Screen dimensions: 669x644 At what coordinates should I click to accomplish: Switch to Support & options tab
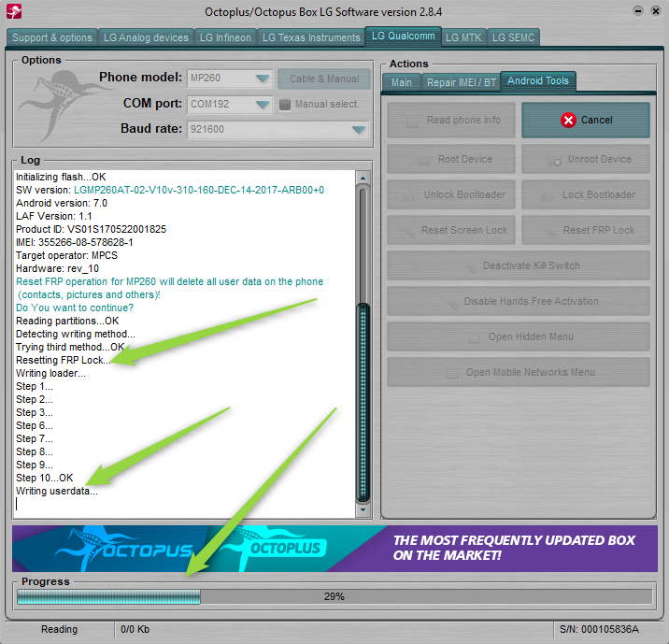coord(52,37)
